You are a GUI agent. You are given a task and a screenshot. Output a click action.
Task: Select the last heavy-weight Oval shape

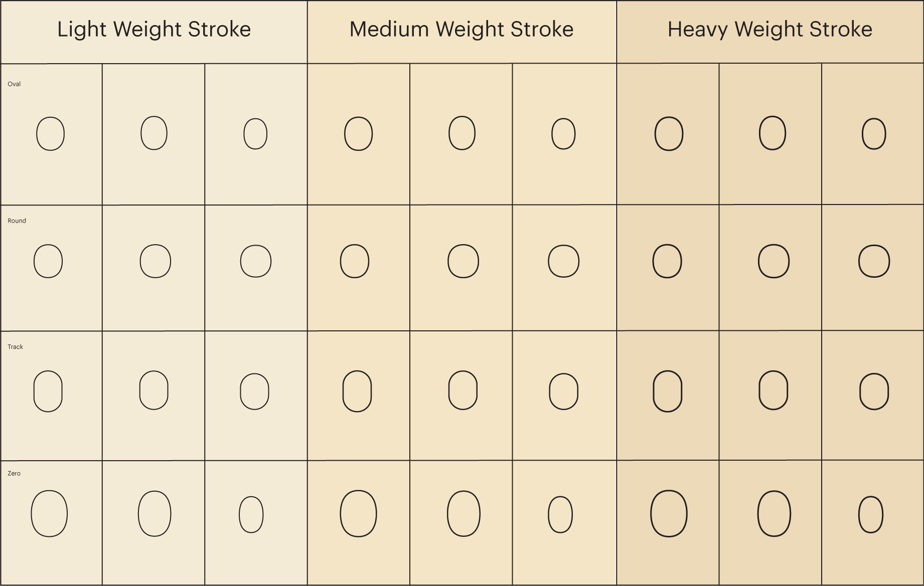coord(874,134)
